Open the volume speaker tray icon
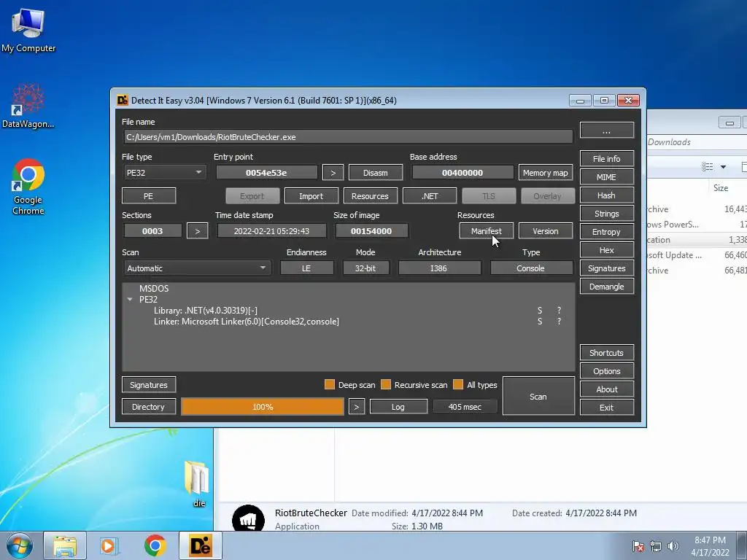The height and width of the screenshot is (560, 747). tap(673, 546)
